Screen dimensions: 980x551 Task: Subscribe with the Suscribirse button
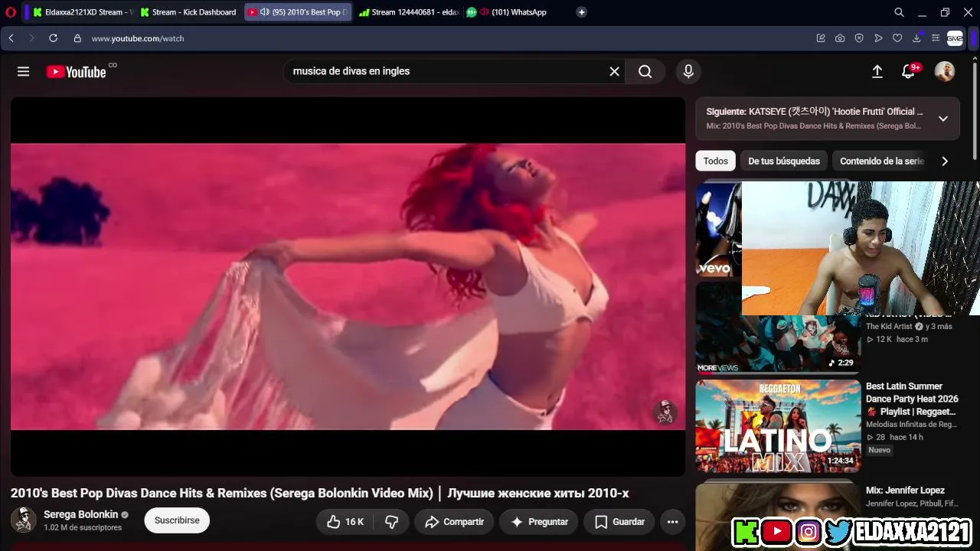tap(177, 520)
